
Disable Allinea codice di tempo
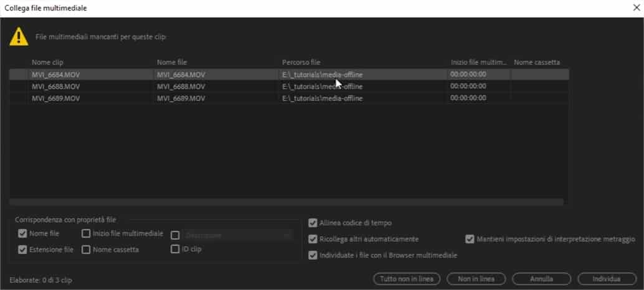tap(313, 223)
